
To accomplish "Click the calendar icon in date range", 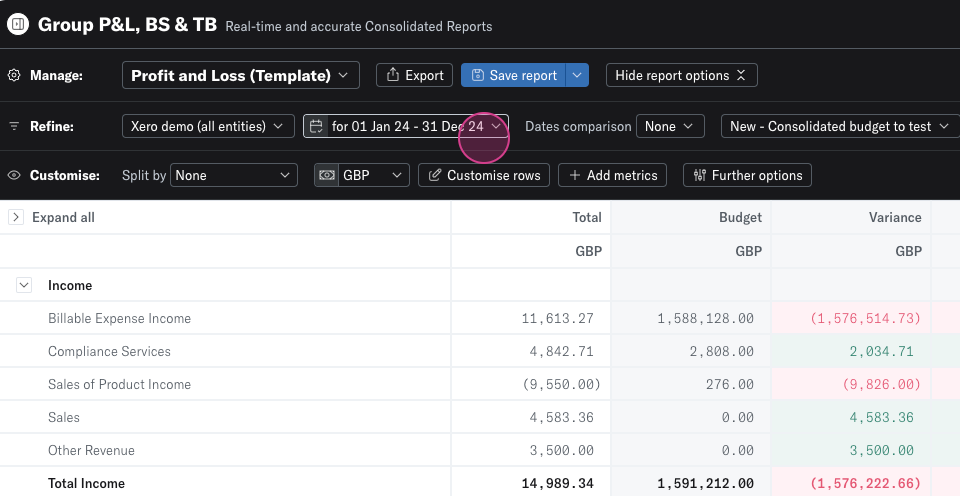I will click(x=317, y=127).
